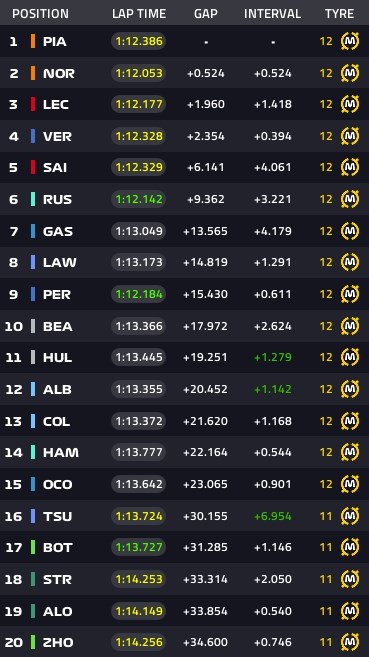Screen dimensions: 369x657
Task: Click the red team color bar beside SAI
Action: pos(33,168)
